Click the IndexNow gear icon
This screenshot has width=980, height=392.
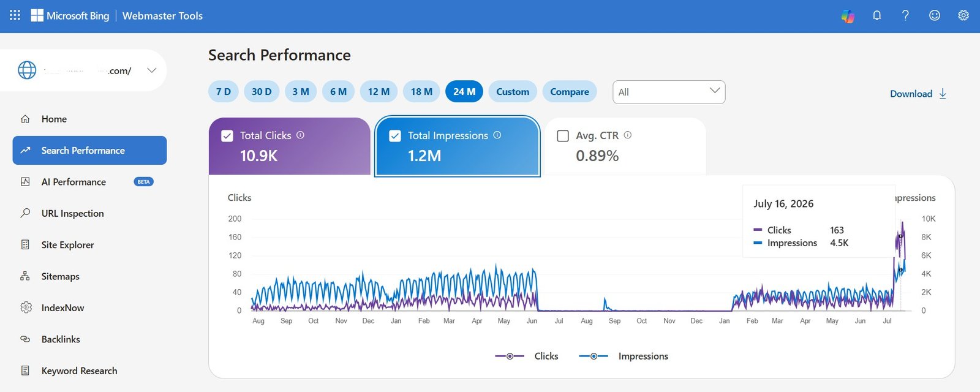(x=26, y=307)
